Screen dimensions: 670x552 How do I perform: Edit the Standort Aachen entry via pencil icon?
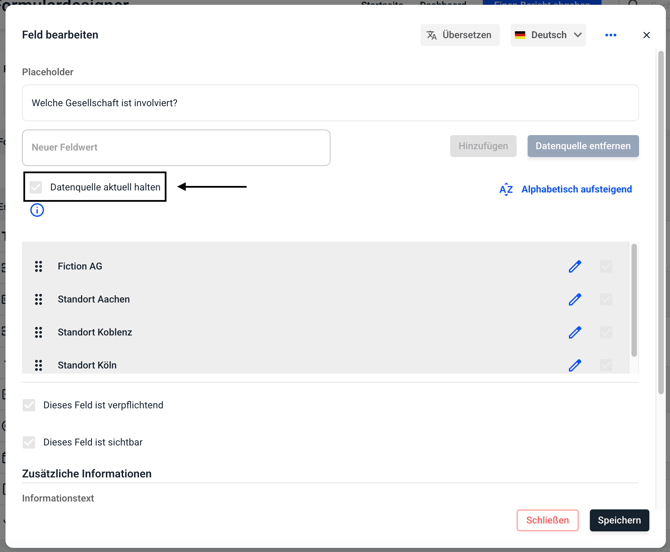pyautogui.click(x=575, y=299)
